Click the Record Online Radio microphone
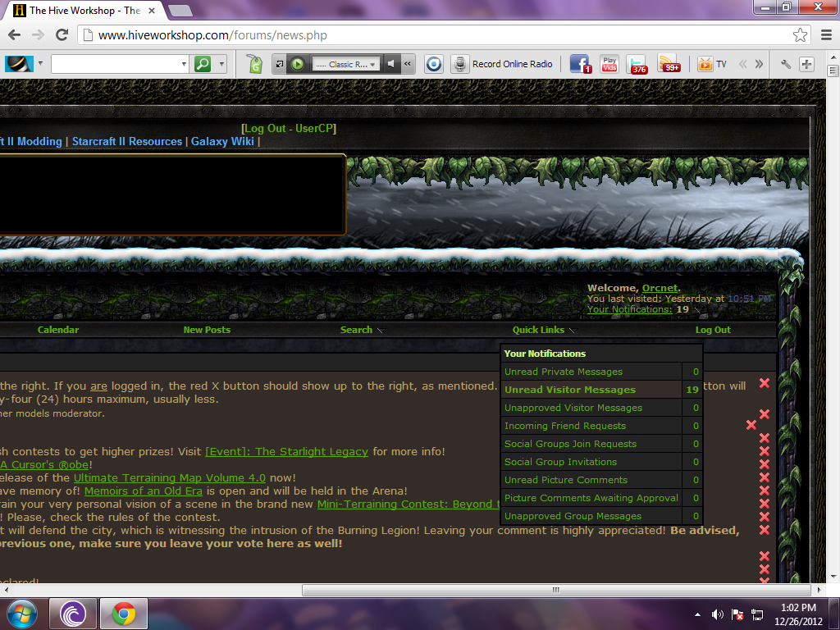This screenshot has width=840, height=630. (x=459, y=64)
